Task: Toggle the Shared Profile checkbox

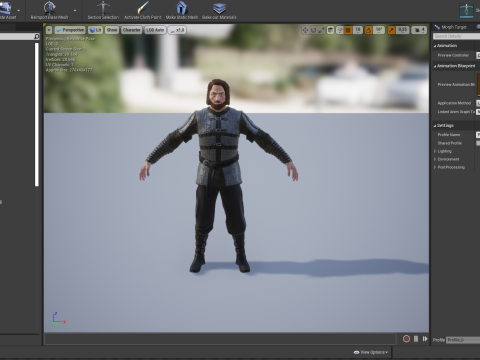Action: (x=478, y=143)
